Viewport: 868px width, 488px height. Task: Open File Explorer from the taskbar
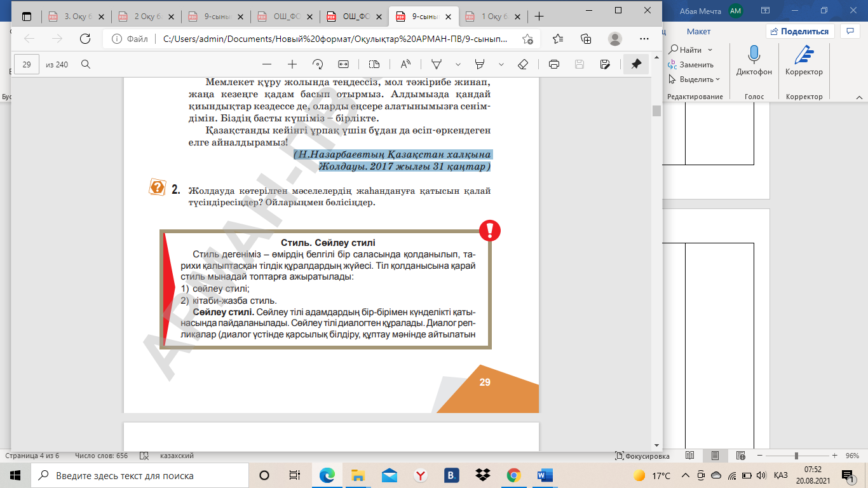358,475
